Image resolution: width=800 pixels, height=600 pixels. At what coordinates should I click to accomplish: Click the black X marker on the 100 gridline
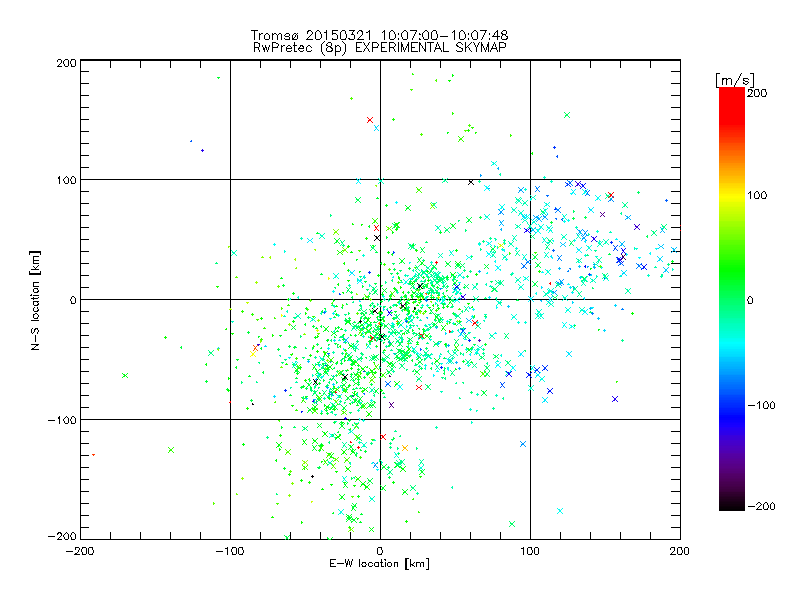[471, 182]
